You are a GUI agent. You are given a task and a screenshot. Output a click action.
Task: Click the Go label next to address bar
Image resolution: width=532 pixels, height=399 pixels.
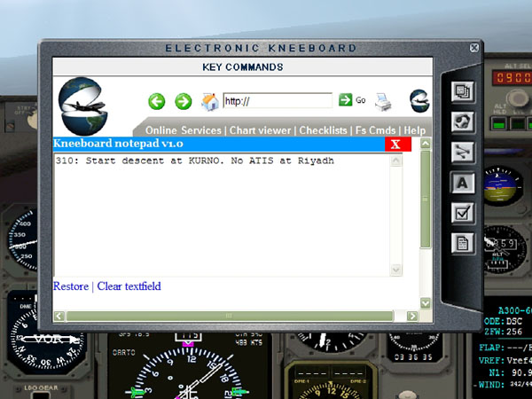360,100
